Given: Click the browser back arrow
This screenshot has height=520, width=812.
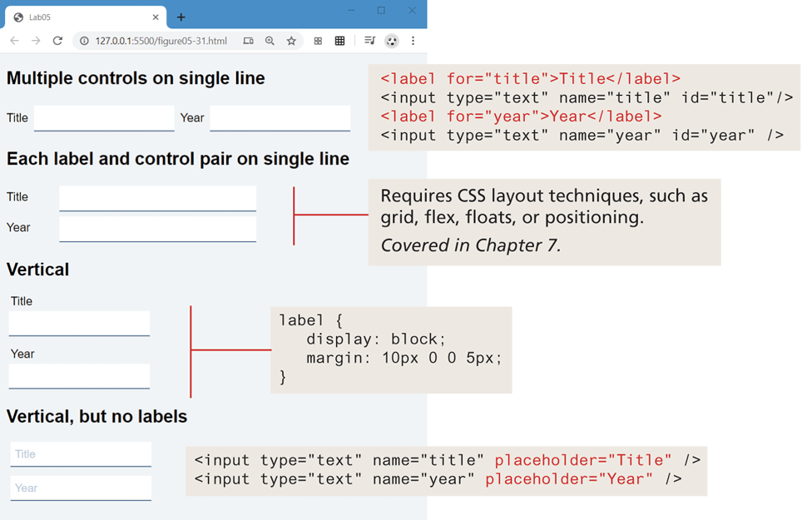Looking at the screenshot, I should pyautogui.click(x=14, y=41).
